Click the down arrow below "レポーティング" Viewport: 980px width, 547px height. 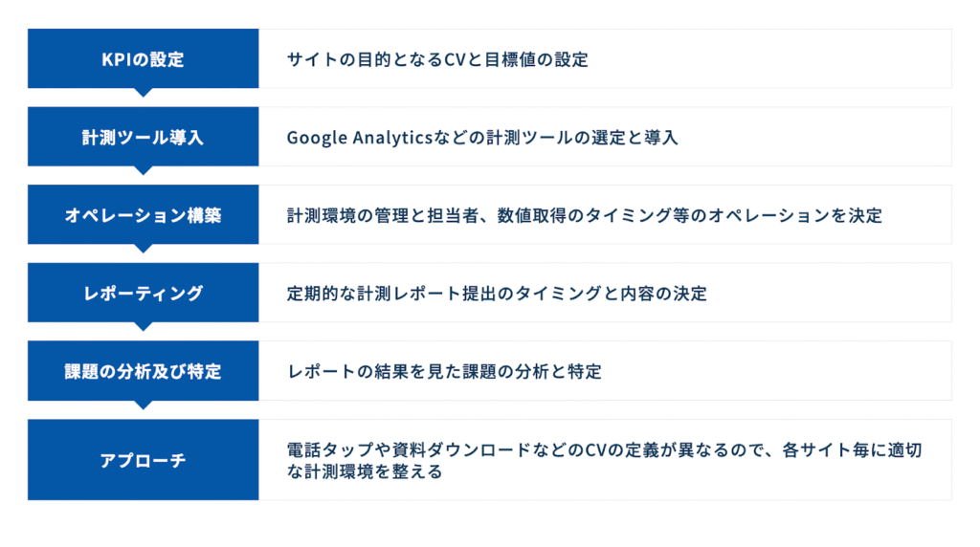pos(144,326)
